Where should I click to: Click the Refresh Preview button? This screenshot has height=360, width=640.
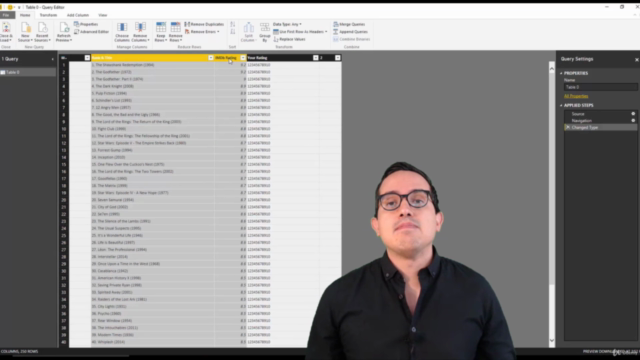pyautogui.click(x=64, y=32)
